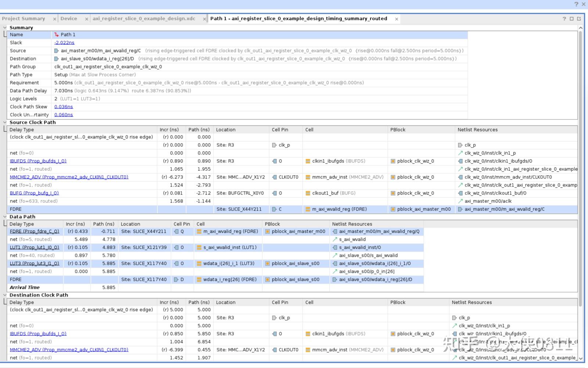Click the red Path 1 icon in Name row
Screen dimensions: 588x368
[57, 35]
